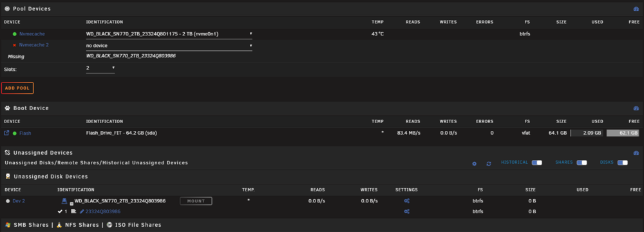The image size is (644, 232).
Task: Click the Shares label next to its switch
Action: (564, 162)
